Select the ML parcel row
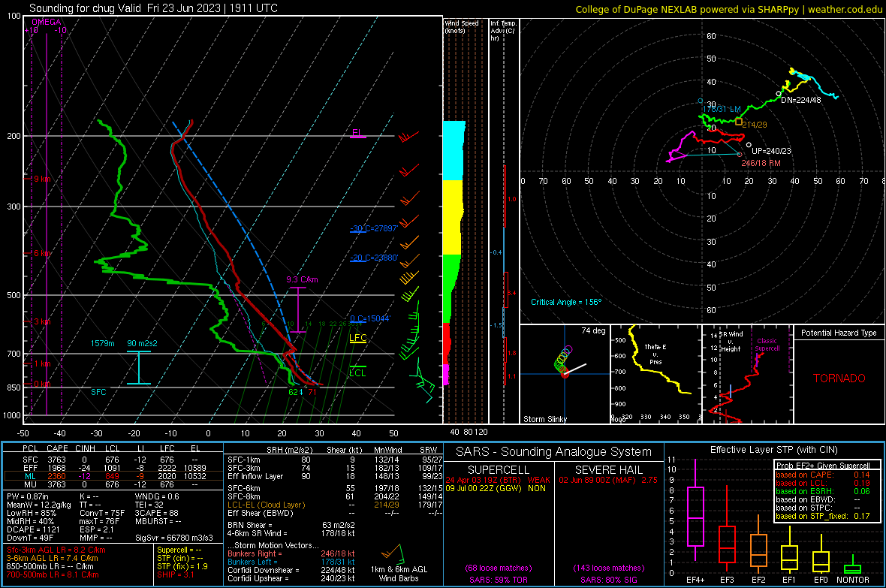Image resolution: width=886 pixels, height=588 pixels. pyautogui.click(x=113, y=476)
